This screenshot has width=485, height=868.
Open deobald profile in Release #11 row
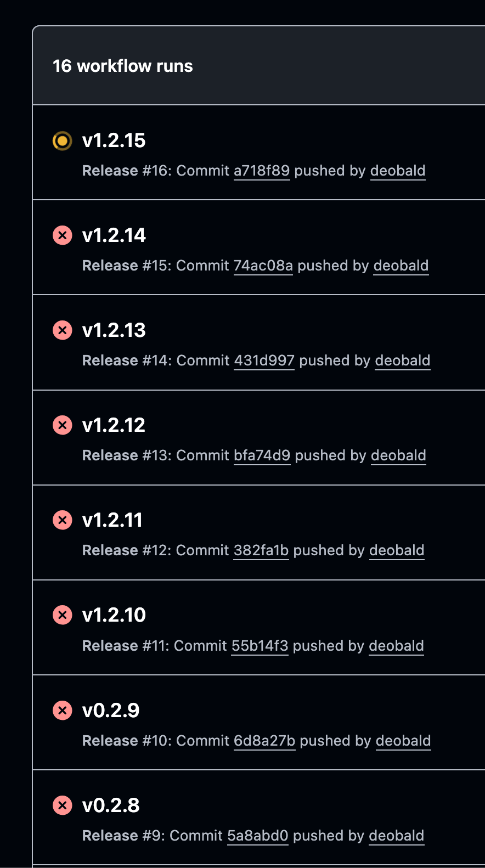[x=396, y=646]
